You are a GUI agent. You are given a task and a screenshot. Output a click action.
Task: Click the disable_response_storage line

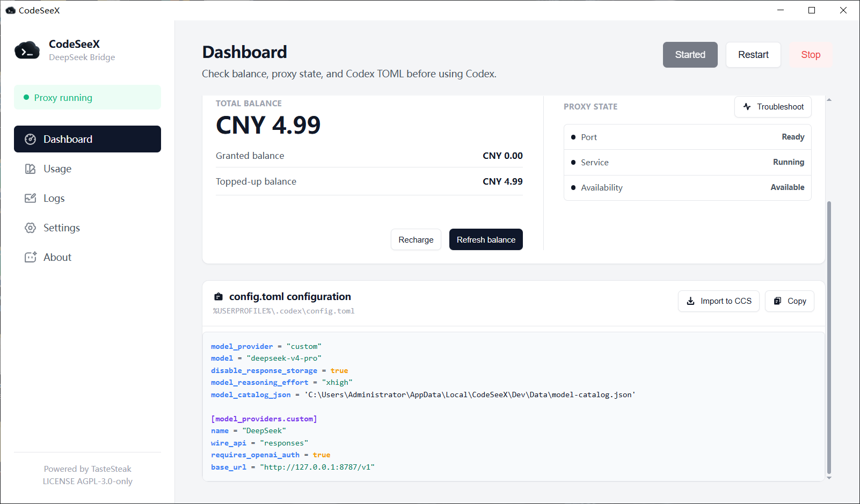tap(279, 370)
